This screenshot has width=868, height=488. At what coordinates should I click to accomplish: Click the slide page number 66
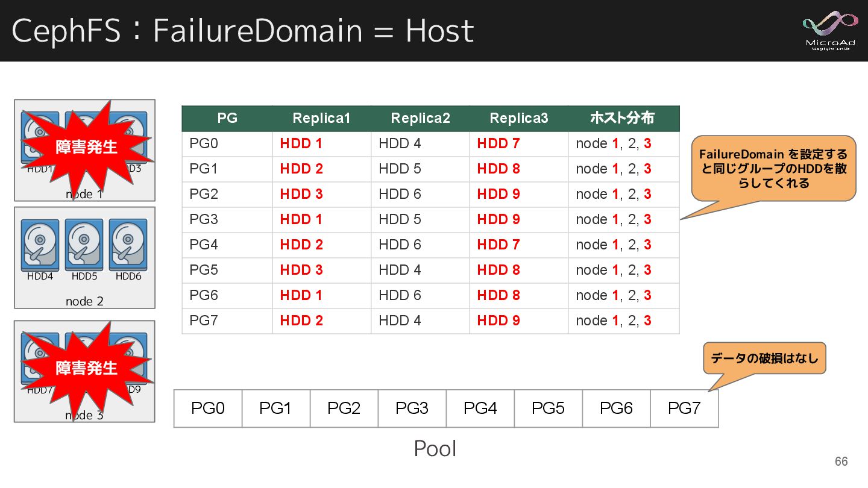point(841,461)
